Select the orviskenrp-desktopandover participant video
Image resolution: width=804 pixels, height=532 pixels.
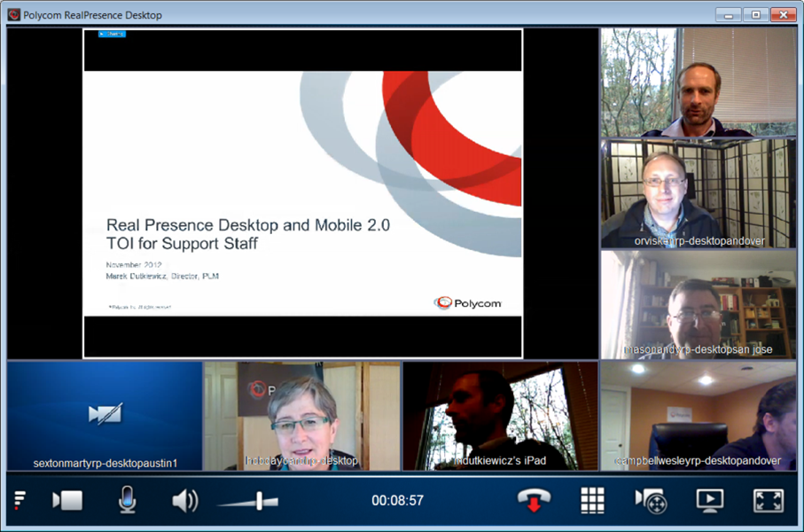tap(699, 193)
